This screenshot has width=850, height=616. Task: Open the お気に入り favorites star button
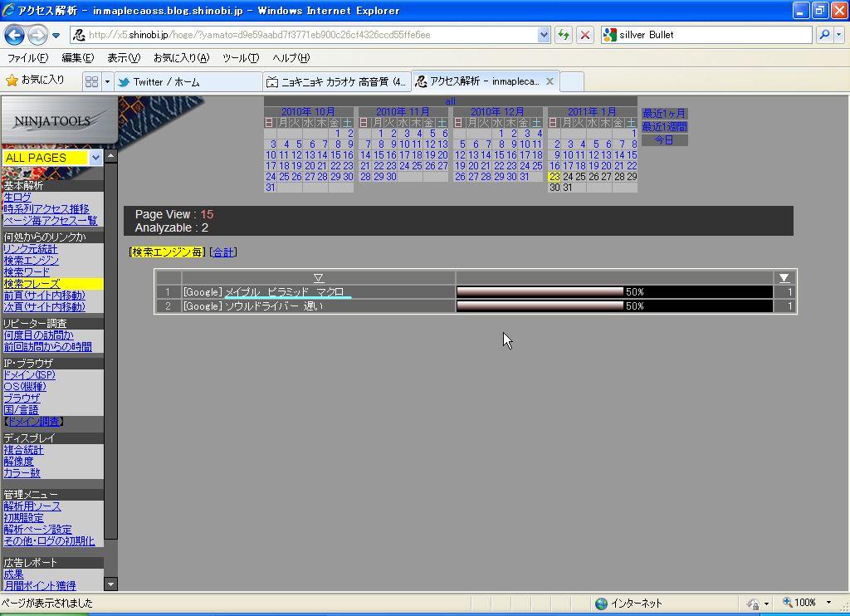click(x=35, y=81)
